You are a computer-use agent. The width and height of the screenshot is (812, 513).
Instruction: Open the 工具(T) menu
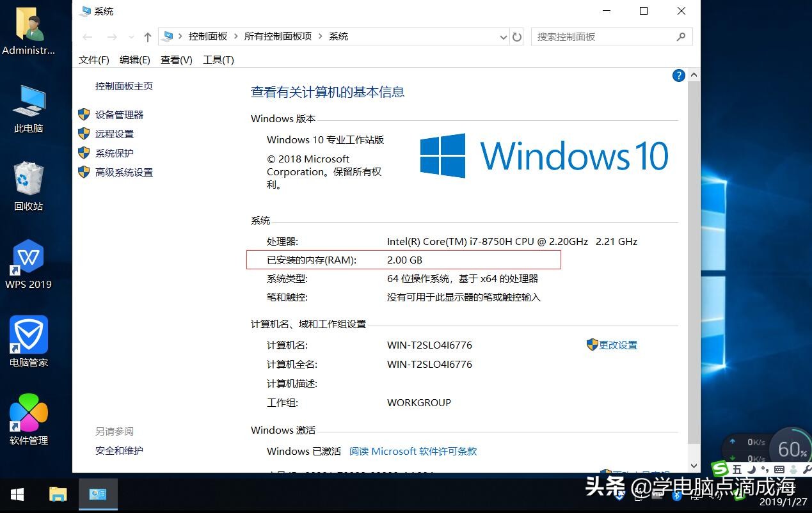tap(218, 59)
